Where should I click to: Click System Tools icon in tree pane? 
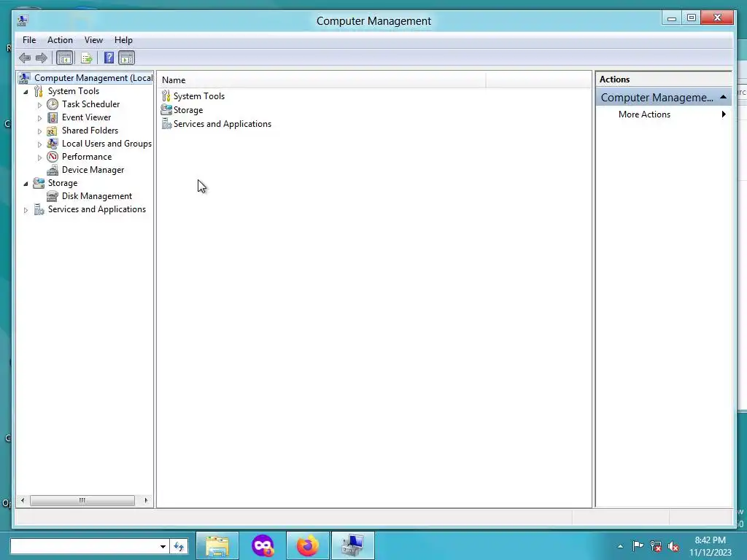[x=39, y=91]
